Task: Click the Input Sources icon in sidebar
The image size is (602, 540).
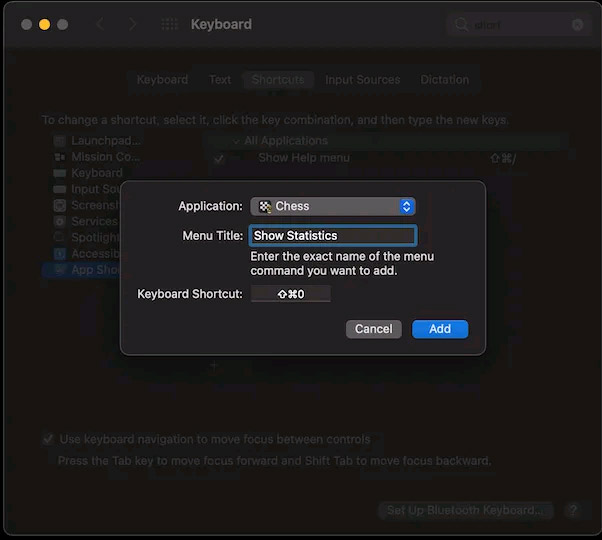Action: click(x=60, y=189)
